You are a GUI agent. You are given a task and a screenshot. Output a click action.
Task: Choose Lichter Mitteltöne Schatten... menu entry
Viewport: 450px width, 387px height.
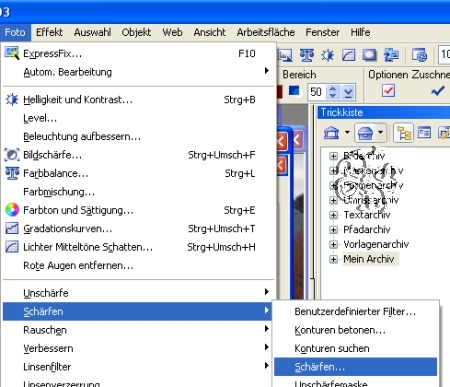[138, 247]
